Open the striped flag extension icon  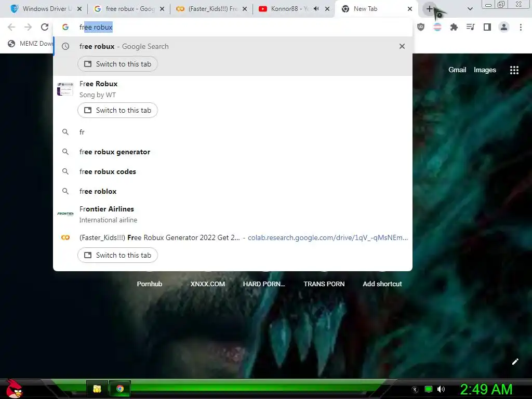[x=437, y=27]
